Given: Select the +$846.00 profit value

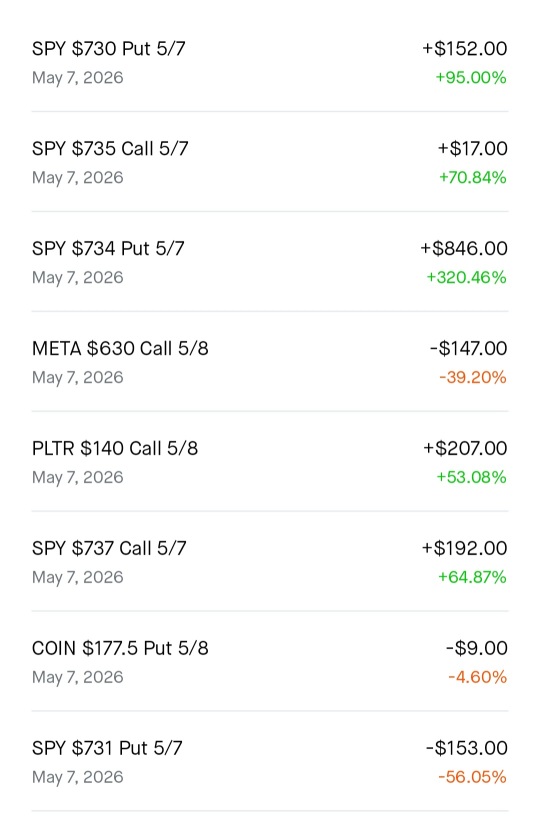Looking at the screenshot, I should coord(464,249).
